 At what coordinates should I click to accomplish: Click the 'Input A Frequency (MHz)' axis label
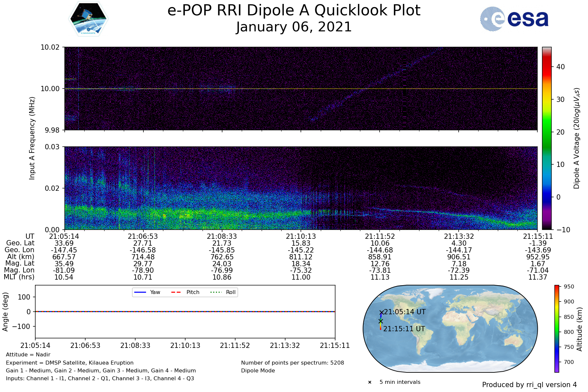point(32,138)
